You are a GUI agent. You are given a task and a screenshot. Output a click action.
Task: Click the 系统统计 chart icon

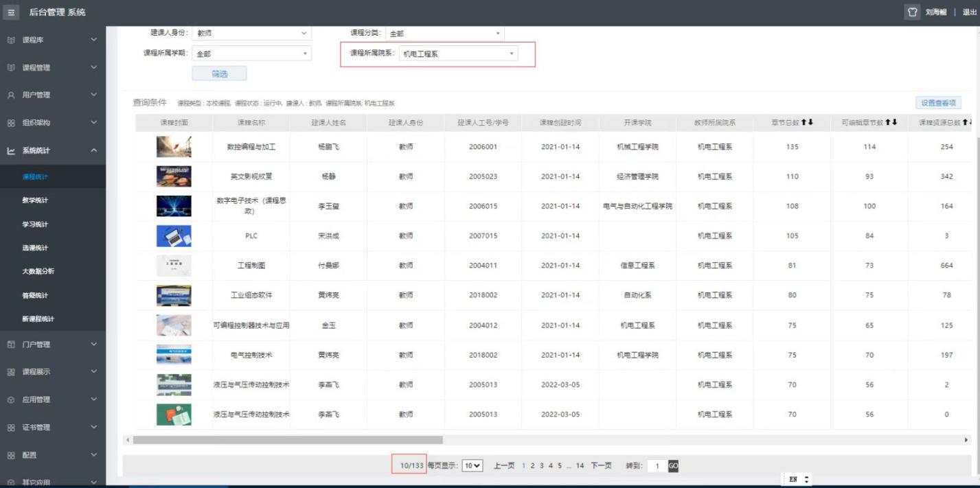[11, 150]
